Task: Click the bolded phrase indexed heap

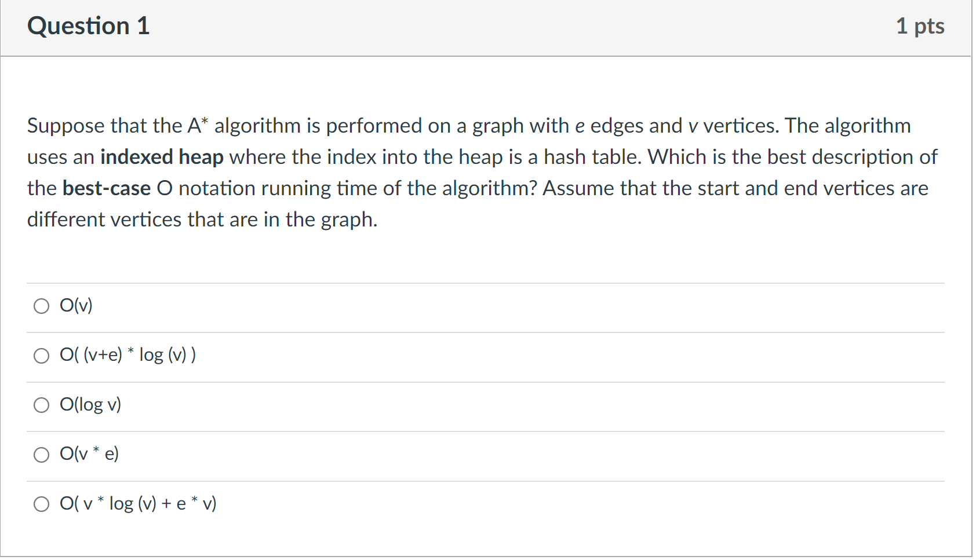Action: 161,156
